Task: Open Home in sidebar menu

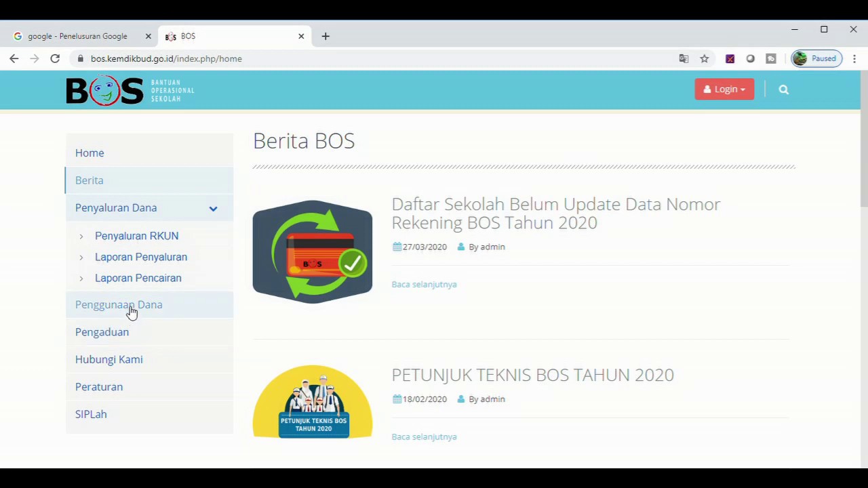Action: [x=90, y=153]
